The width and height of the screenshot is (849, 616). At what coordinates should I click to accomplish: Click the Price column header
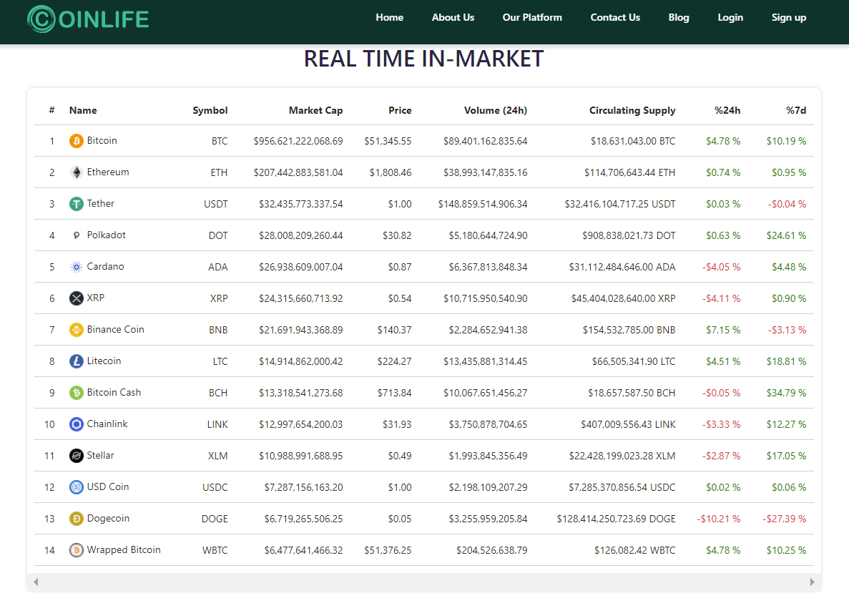click(x=400, y=110)
